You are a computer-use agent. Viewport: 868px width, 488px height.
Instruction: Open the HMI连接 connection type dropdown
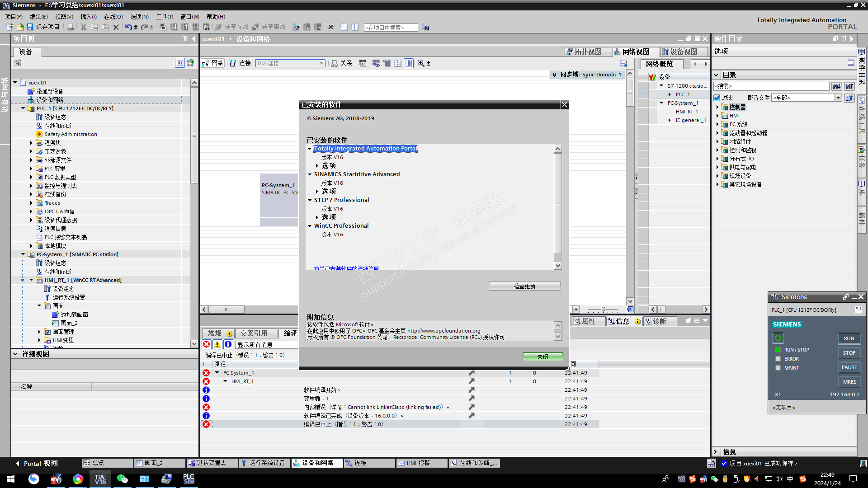(321, 63)
